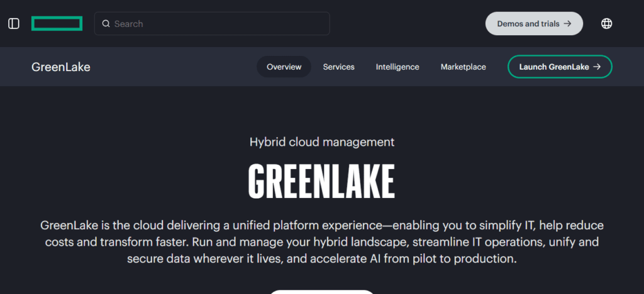Screen dimensions: 644x294
Task: Open the globe language selector
Action: tap(606, 24)
